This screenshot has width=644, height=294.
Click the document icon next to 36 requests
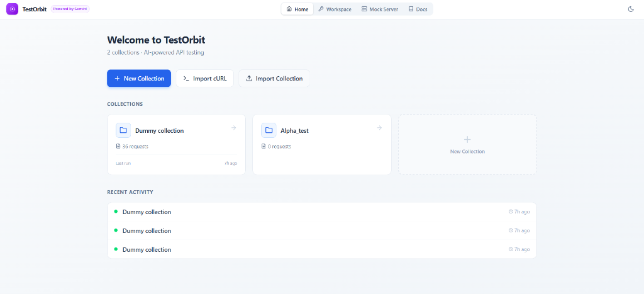click(118, 147)
